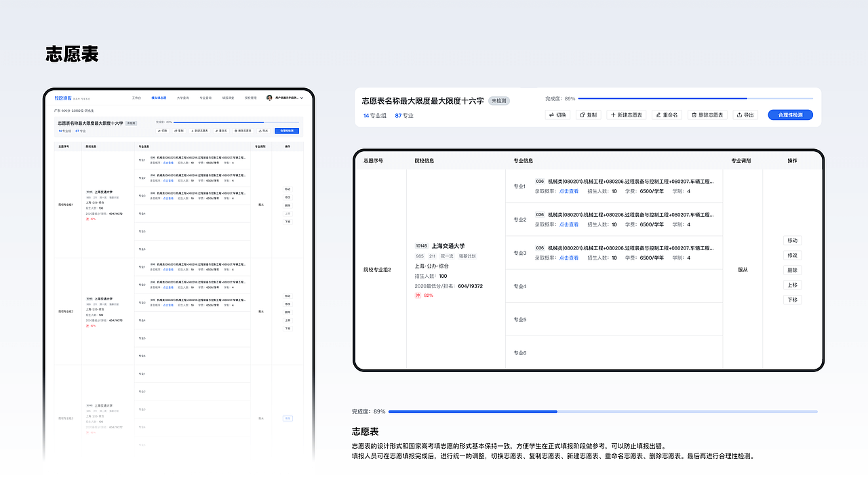Click 移动 button in enlarged table card
The height and width of the screenshot is (488, 868).
793,241
